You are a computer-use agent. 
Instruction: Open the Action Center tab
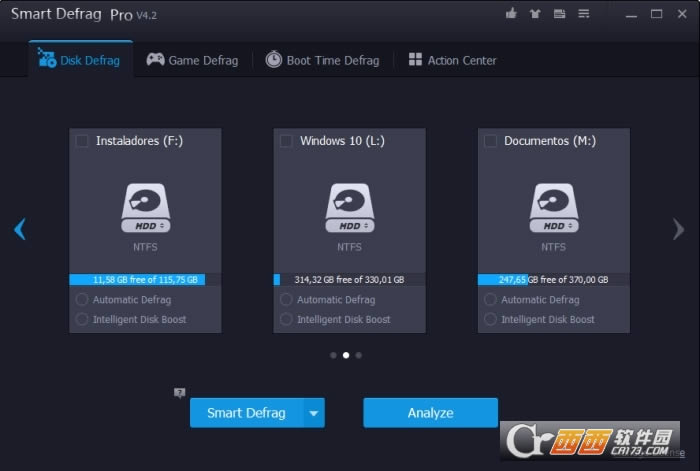click(x=452, y=60)
